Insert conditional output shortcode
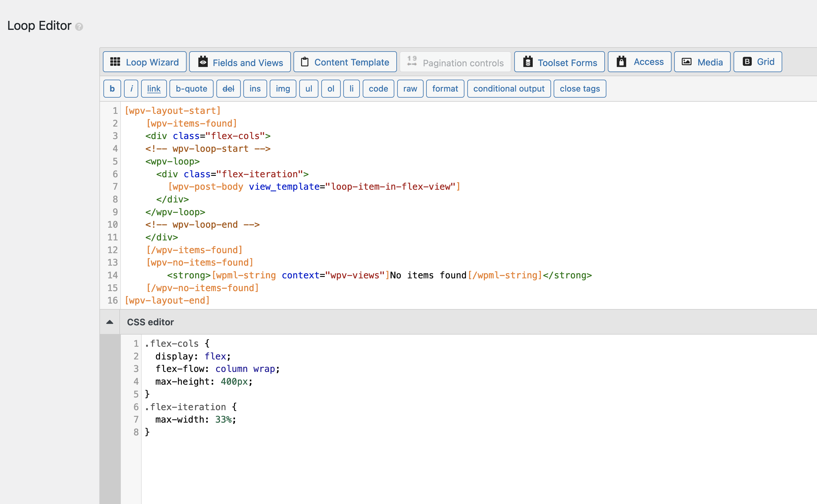 pos(509,89)
